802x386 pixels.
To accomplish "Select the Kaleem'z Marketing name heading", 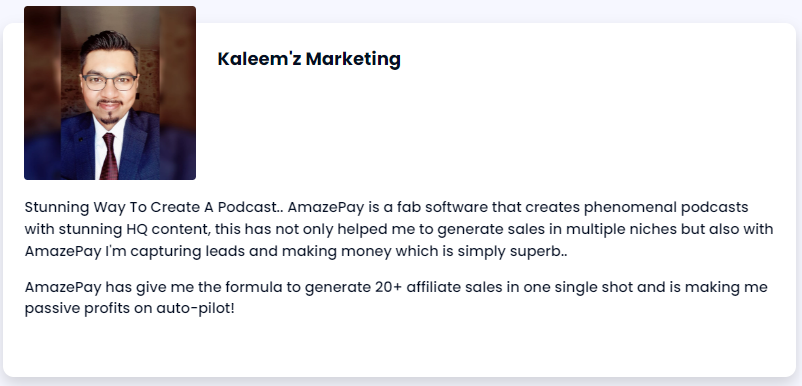I will pos(309,59).
